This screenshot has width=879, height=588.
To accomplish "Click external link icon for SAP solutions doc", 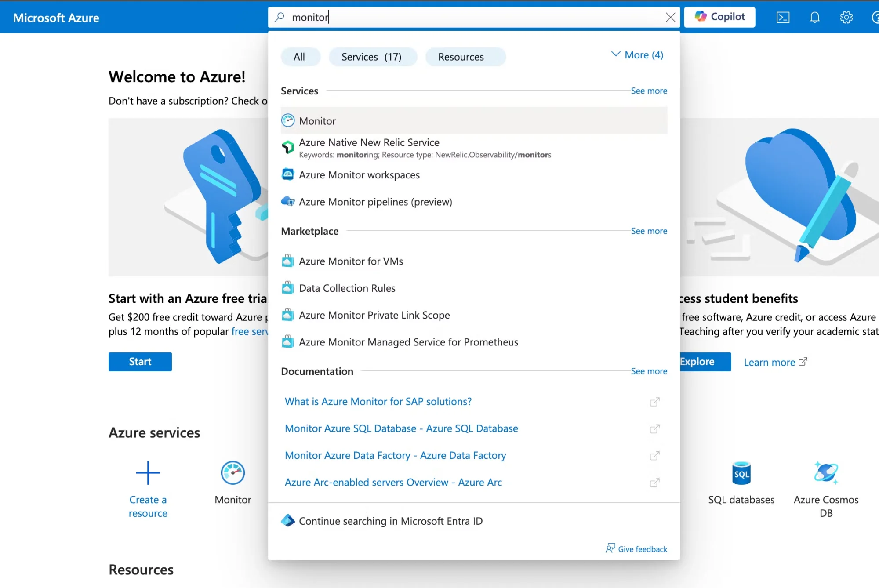I will click(654, 402).
